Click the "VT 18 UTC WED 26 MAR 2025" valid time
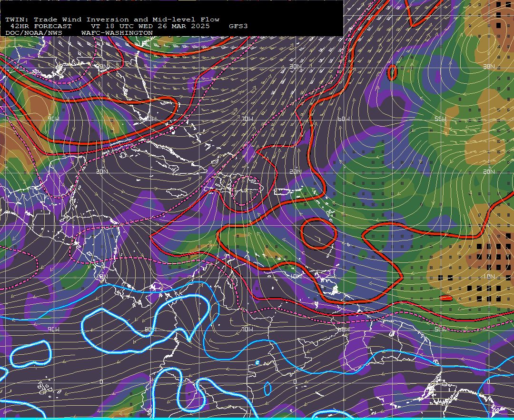This screenshot has height=420, width=514. pyautogui.click(x=150, y=26)
